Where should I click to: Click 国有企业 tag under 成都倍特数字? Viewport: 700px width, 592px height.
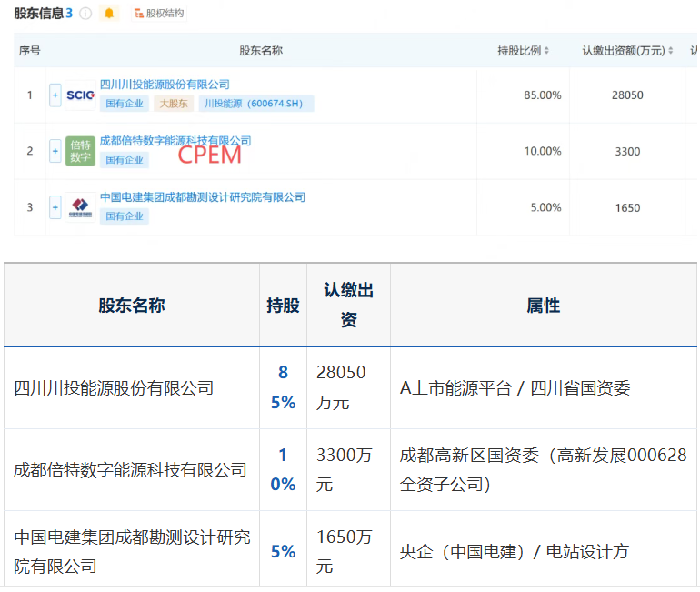[x=125, y=160]
